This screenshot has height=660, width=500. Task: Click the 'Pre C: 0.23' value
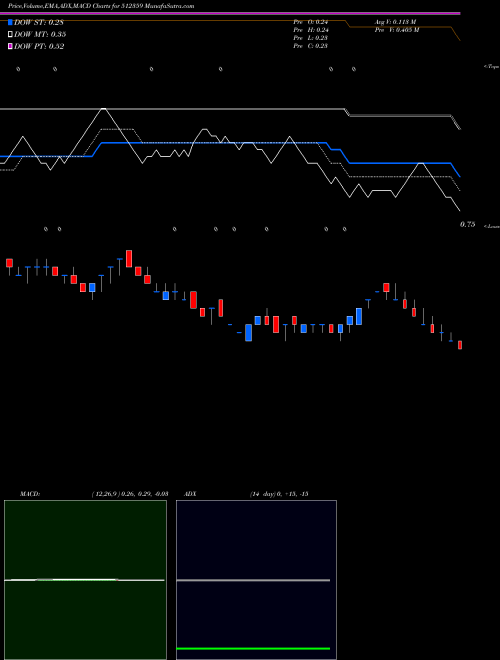tap(311, 46)
